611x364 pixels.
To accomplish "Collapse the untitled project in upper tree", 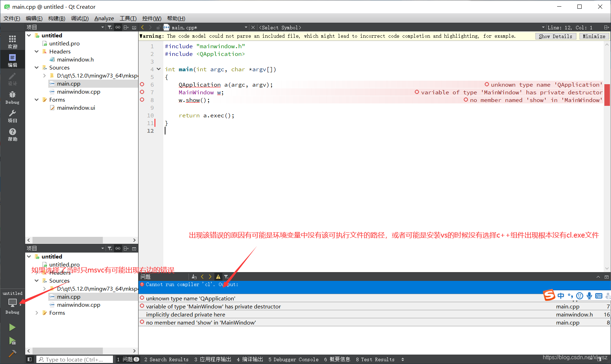I will tap(29, 35).
